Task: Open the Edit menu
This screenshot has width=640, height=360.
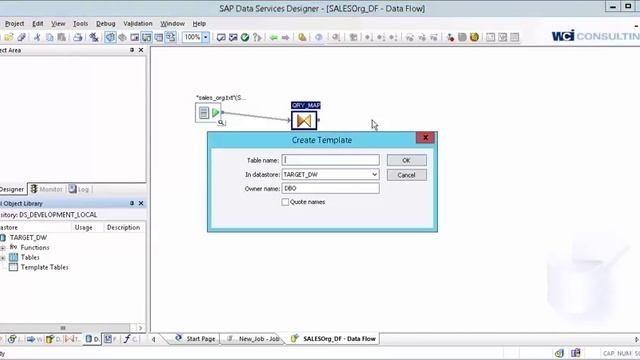Action: click(38, 24)
